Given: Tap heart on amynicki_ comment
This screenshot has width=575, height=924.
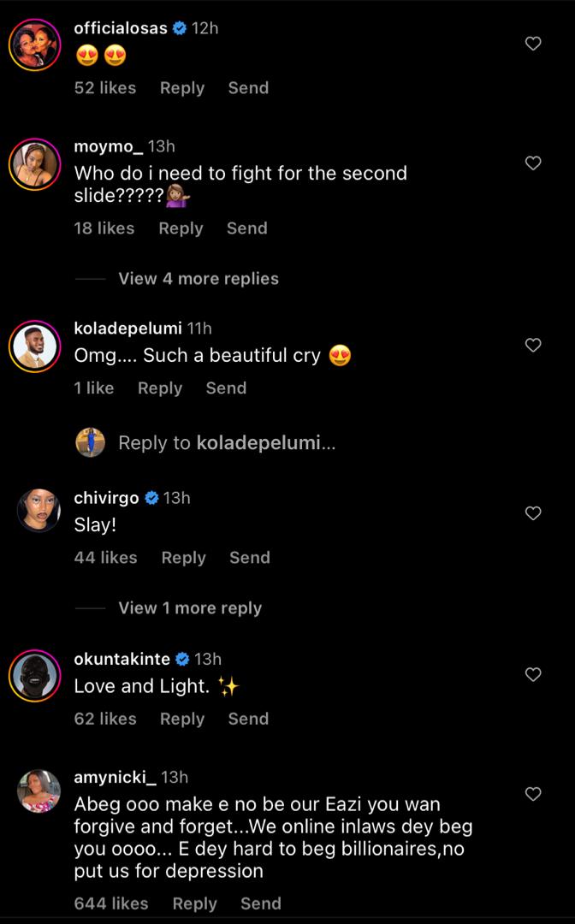Looking at the screenshot, I should point(533,794).
